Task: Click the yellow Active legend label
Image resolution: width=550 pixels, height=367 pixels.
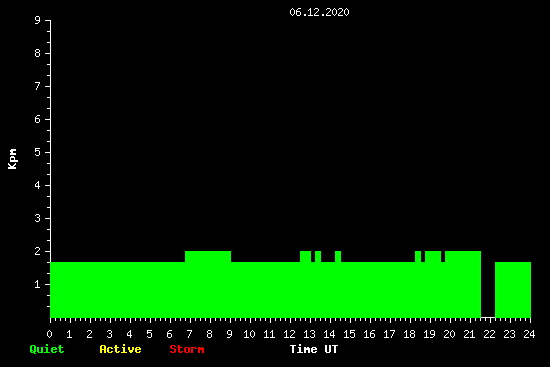Action: pyautogui.click(x=120, y=349)
